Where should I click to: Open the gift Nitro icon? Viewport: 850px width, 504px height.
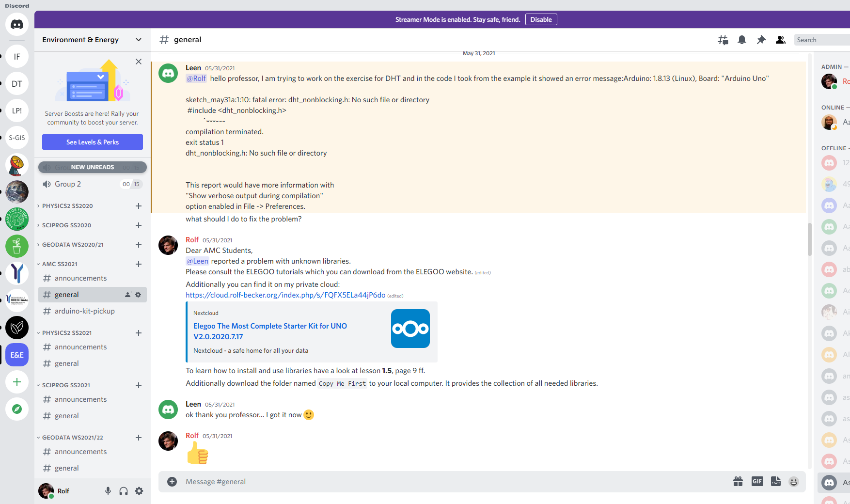click(738, 481)
